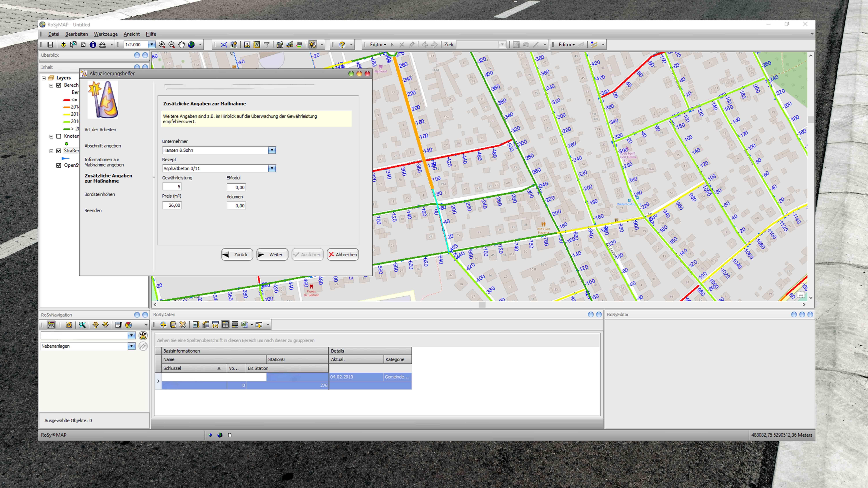Open the yellow question mark help icon
Screen dimensions: 868x488
point(342,44)
